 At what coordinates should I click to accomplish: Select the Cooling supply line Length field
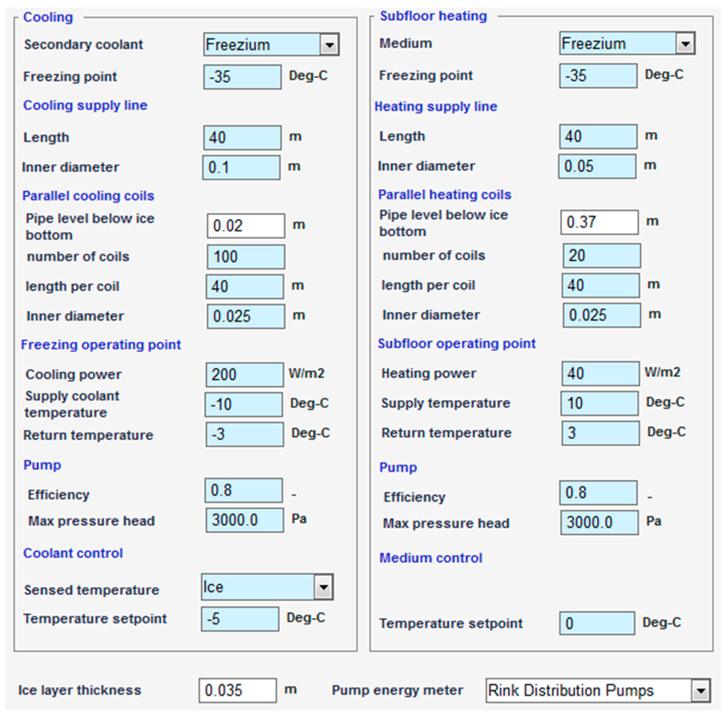coord(242,137)
